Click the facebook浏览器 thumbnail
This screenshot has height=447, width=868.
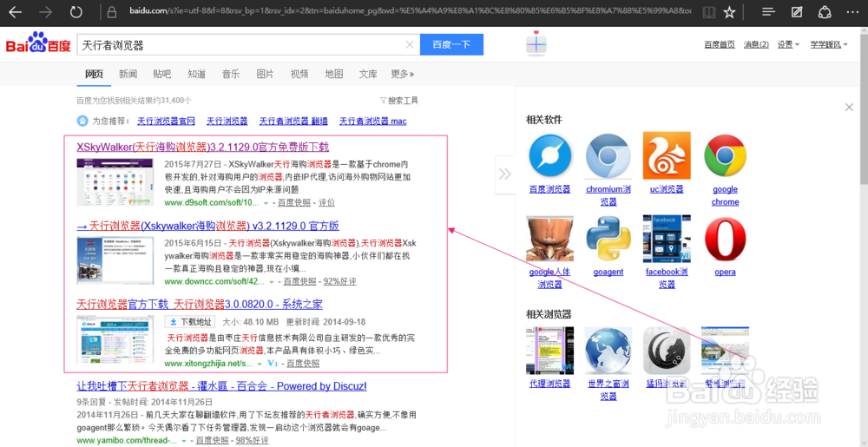pos(667,239)
